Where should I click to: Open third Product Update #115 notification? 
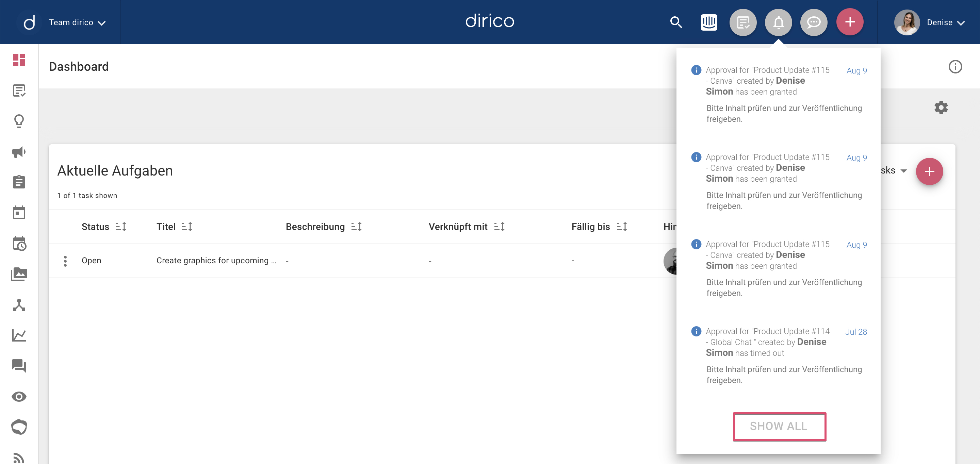coord(778,268)
